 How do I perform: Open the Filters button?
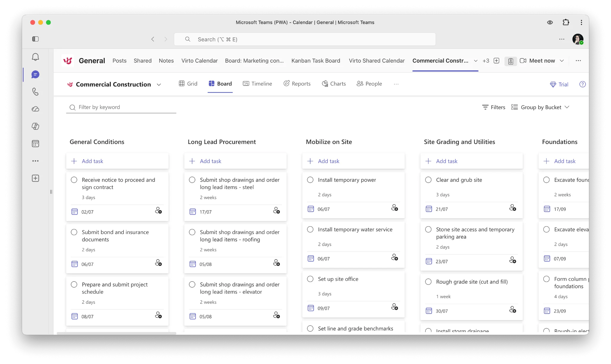click(493, 107)
